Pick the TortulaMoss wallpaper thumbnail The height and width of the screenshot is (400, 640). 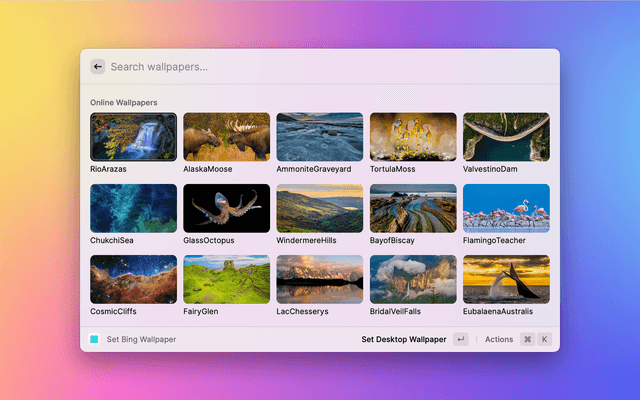click(413, 137)
